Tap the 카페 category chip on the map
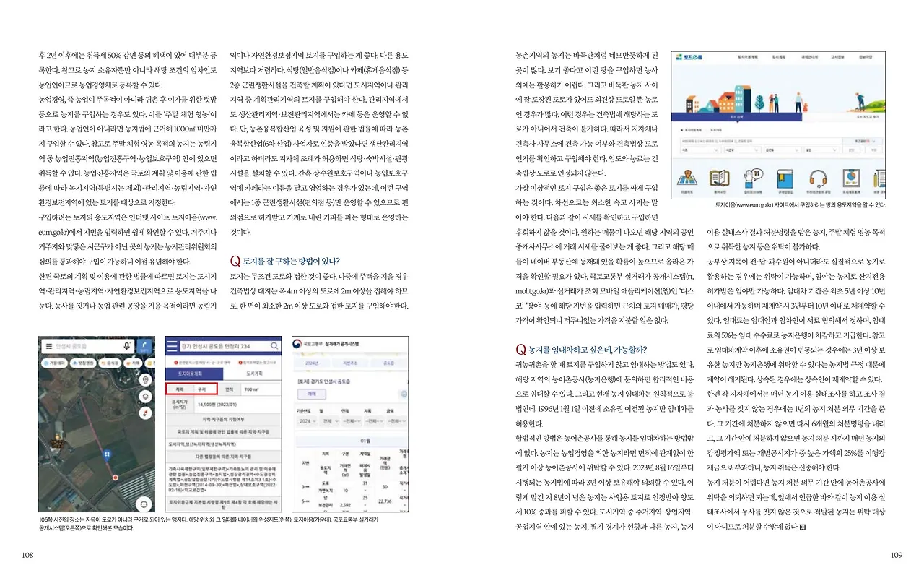 click(134, 362)
